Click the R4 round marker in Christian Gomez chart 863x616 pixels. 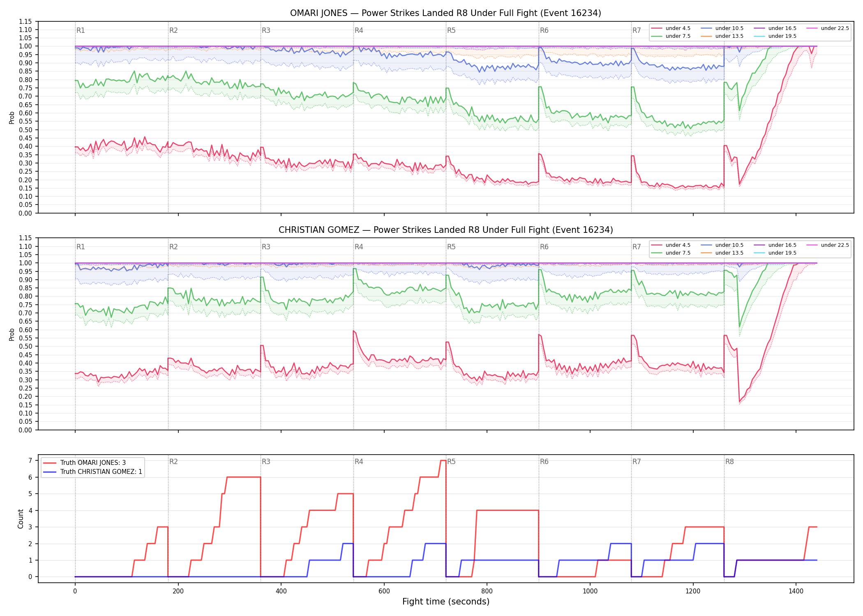359,247
